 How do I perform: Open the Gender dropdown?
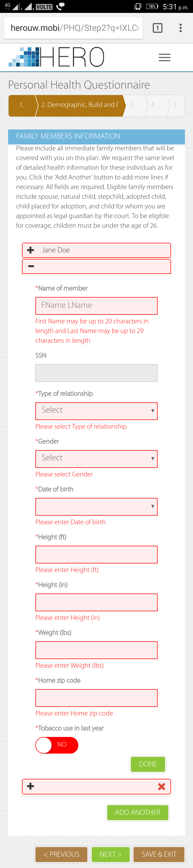(x=96, y=459)
